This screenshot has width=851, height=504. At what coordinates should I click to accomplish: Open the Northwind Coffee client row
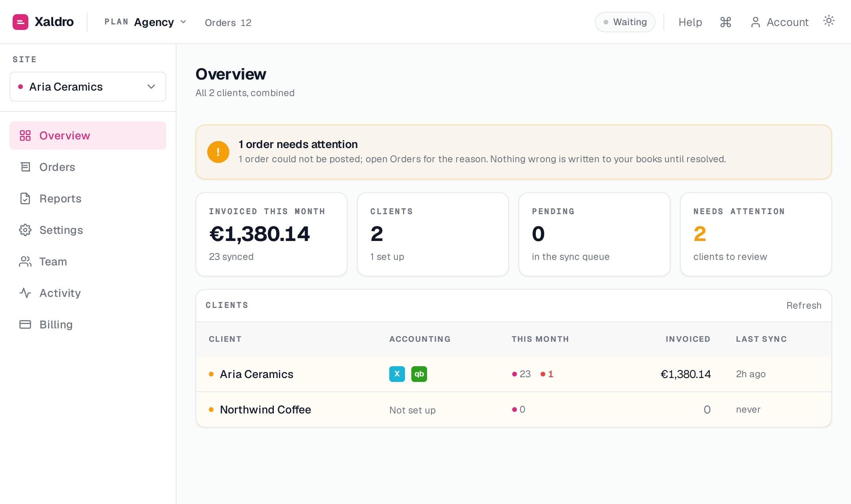click(514, 409)
